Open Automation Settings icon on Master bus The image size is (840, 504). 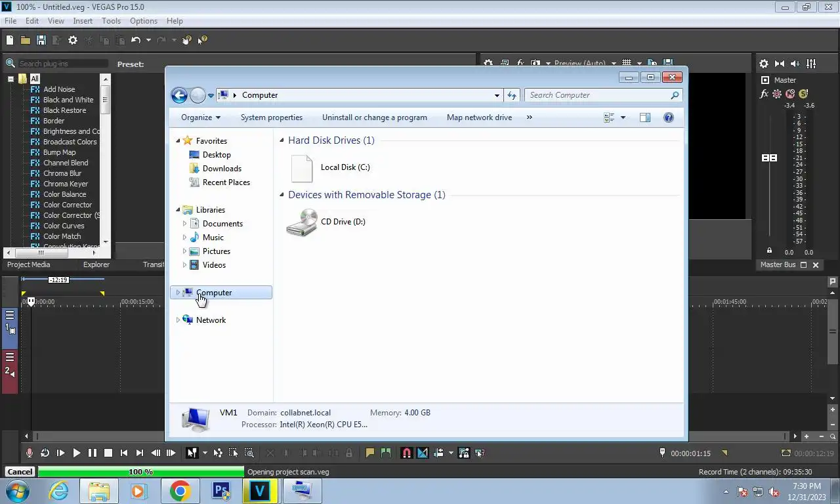[x=777, y=94]
